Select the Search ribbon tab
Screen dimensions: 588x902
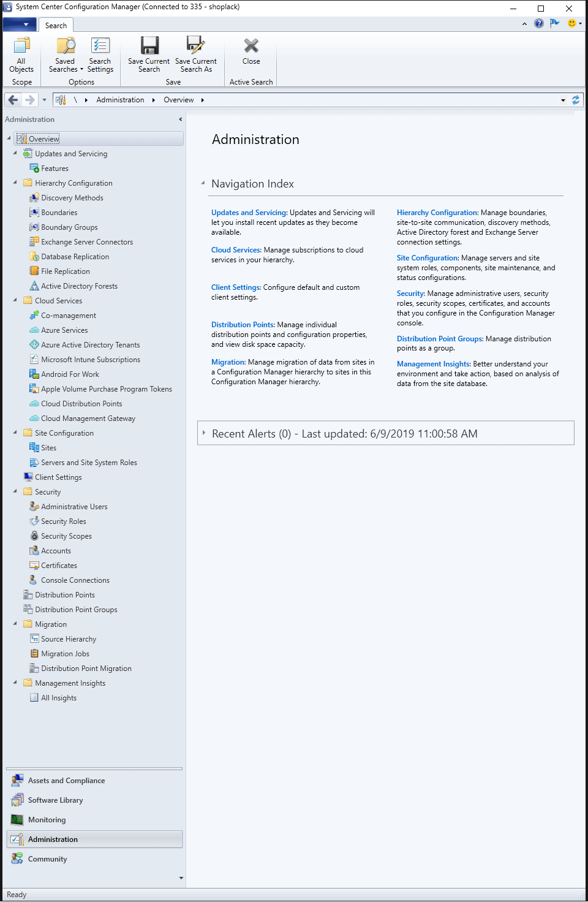click(x=56, y=25)
